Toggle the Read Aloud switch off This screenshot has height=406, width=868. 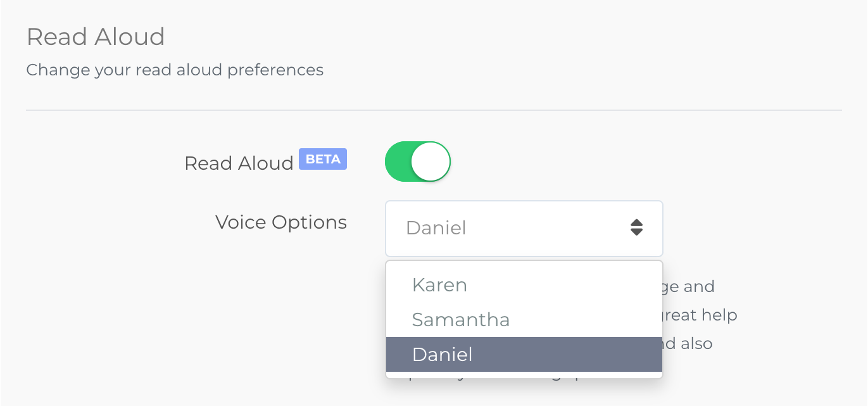417,162
